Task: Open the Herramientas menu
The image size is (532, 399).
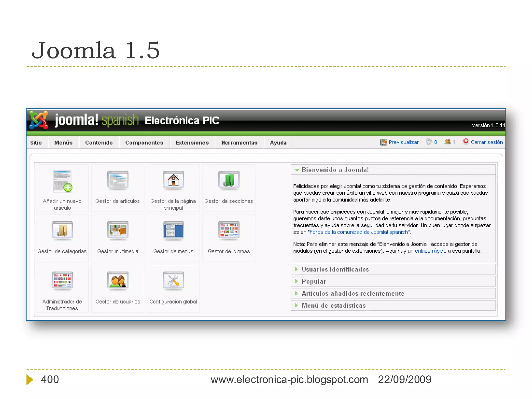Action: pyautogui.click(x=239, y=143)
